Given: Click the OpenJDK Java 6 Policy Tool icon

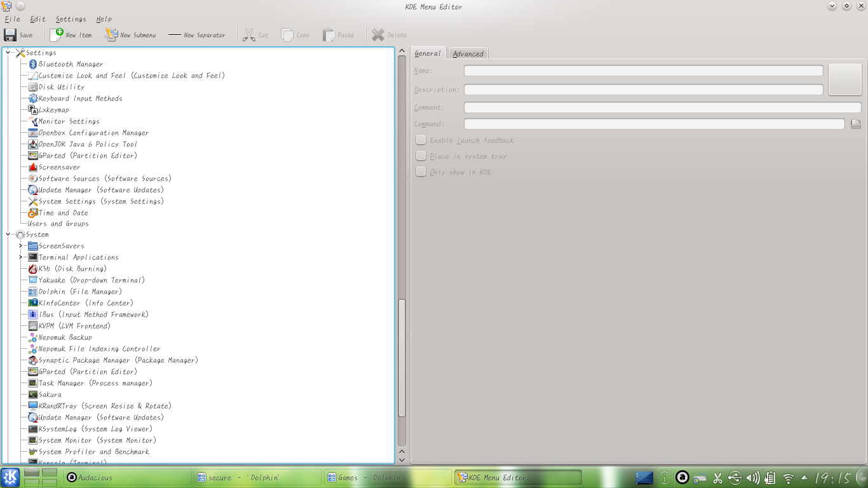Looking at the screenshot, I should [x=33, y=144].
